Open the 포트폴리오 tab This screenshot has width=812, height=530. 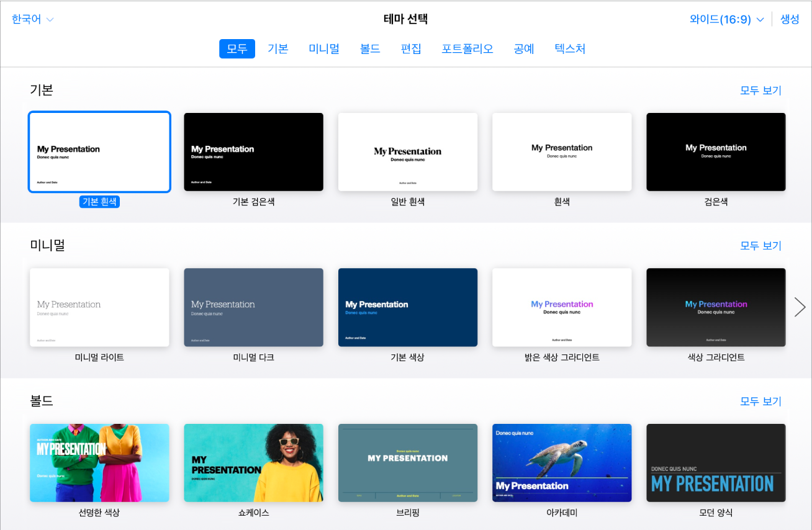click(x=467, y=48)
